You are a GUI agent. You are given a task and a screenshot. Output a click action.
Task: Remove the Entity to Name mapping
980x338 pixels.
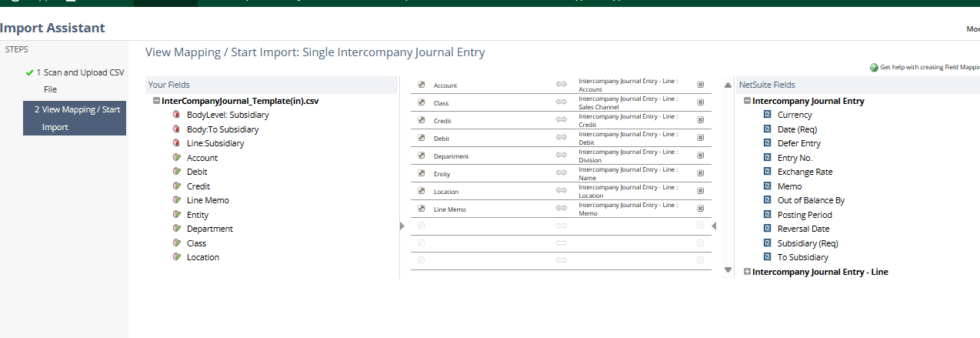point(700,174)
